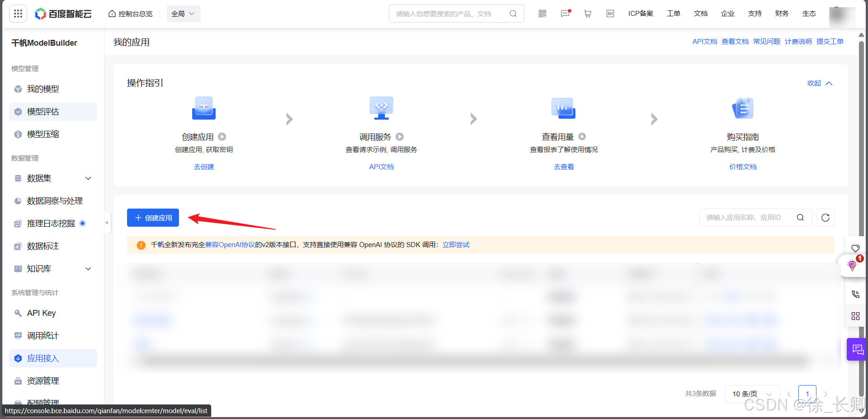Open 资源管理 in sidebar

click(53, 381)
